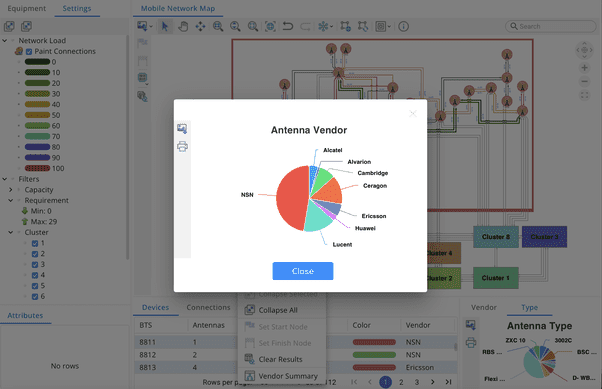Screen dimensions: 602x389
Task: Collapse the Cluster filter node
Action: click(x=11, y=232)
